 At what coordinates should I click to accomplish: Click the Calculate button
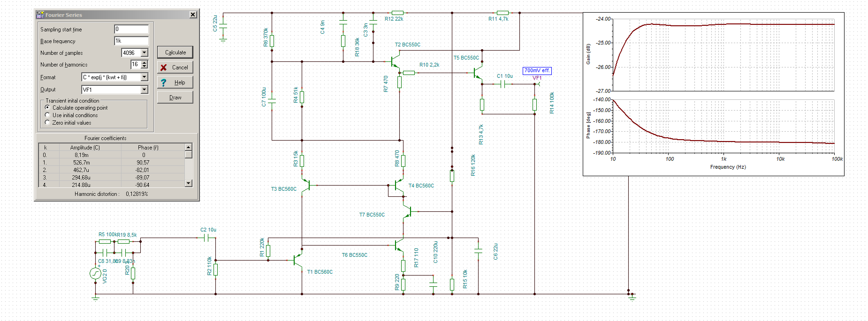175,52
